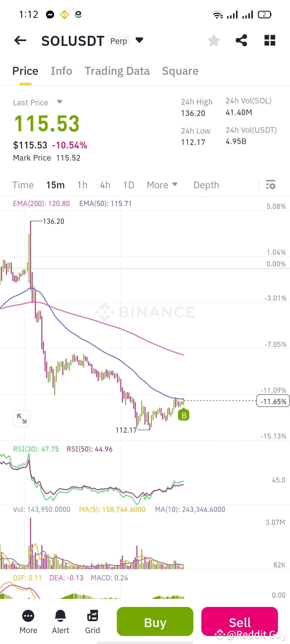Expand the SOLUSDT Perp pair dropdown arrow

coord(139,40)
